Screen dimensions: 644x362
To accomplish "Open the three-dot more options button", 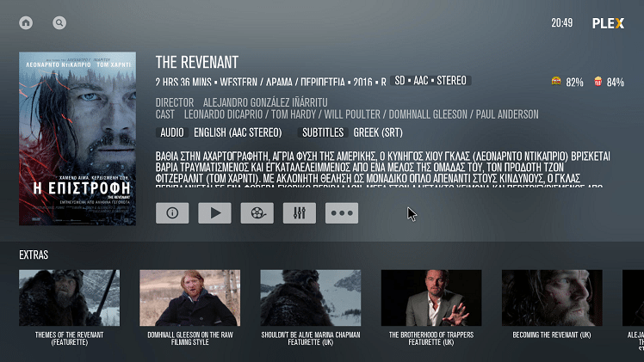I will click(342, 213).
